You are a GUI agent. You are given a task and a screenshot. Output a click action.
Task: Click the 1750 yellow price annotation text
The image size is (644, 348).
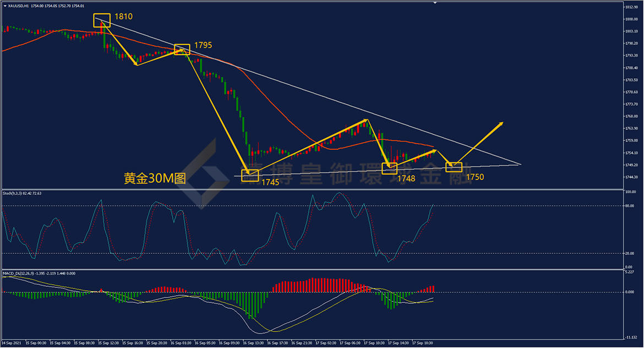[475, 177]
